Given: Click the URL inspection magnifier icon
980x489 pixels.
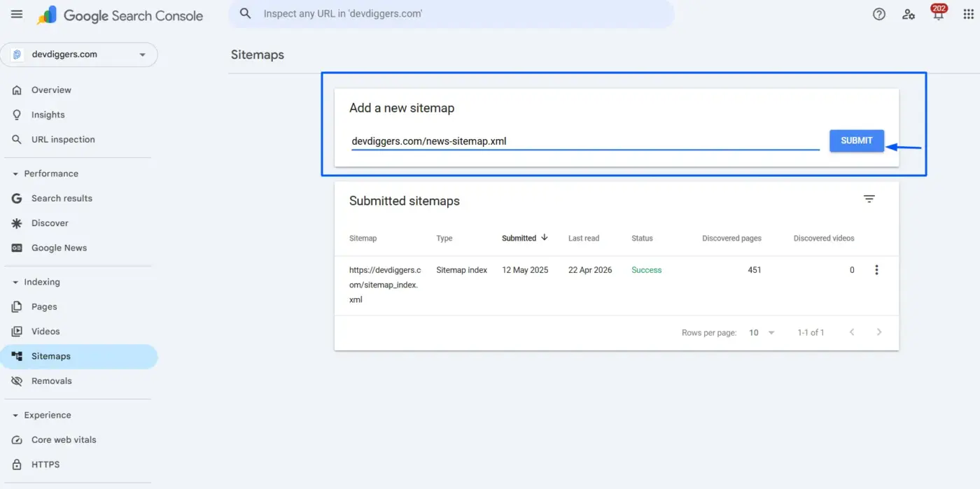Looking at the screenshot, I should (x=17, y=140).
